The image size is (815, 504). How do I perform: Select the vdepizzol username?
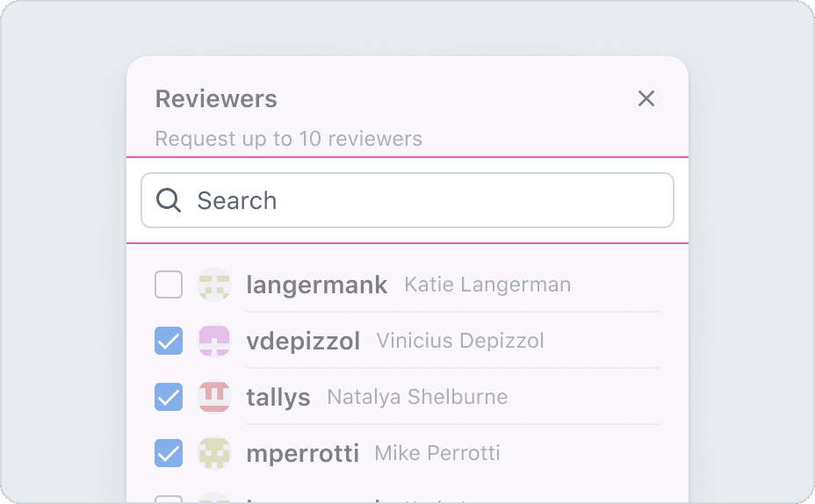(x=303, y=342)
